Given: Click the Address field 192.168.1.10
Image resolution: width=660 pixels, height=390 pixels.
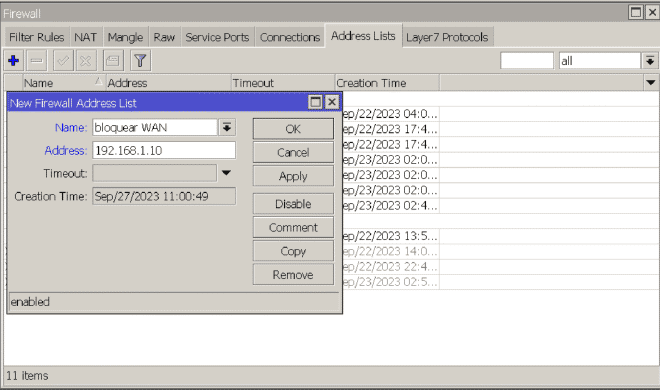Looking at the screenshot, I should tap(164, 150).
